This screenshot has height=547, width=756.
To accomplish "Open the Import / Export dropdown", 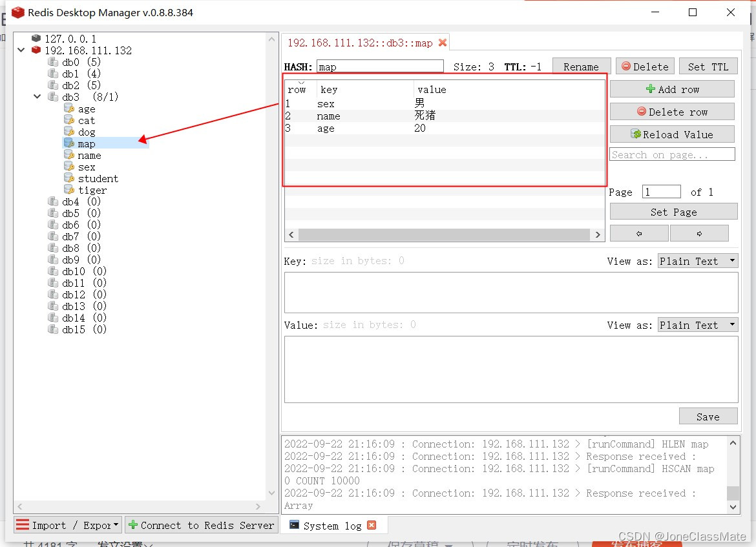I will [67, 525].
